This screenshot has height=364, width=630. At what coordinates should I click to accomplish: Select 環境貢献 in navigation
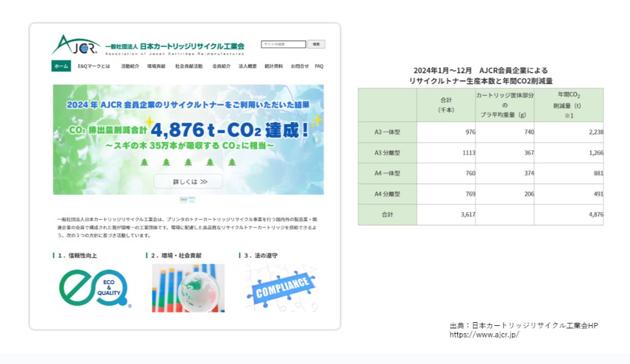[x=156, y=67]
